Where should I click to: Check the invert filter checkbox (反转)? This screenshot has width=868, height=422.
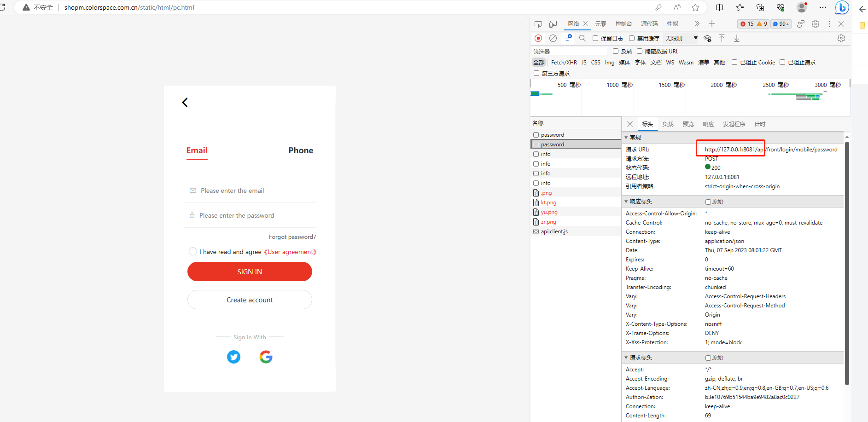click(616, 51)
